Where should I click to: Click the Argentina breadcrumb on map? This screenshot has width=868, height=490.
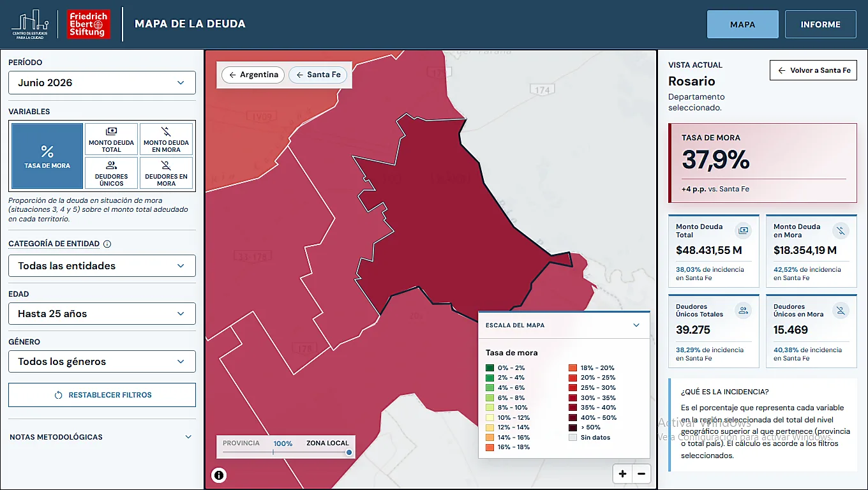point(253,75)
